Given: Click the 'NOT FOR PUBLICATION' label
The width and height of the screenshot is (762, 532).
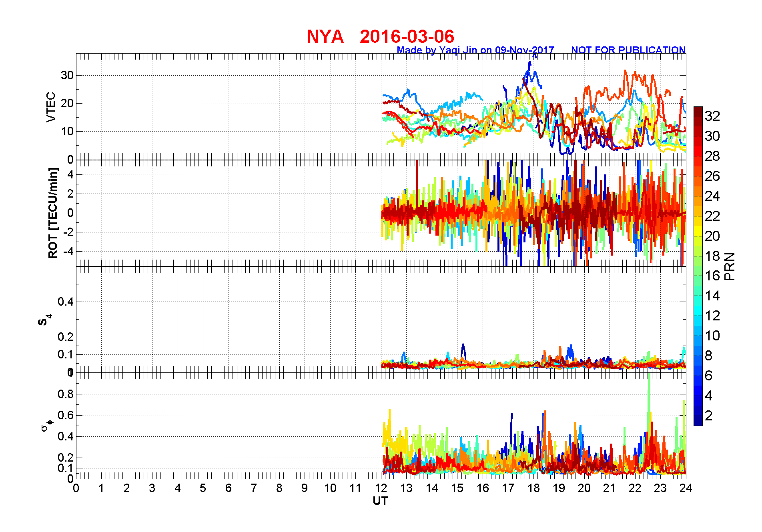Looking at the screenshot, I should pos(628,50).
